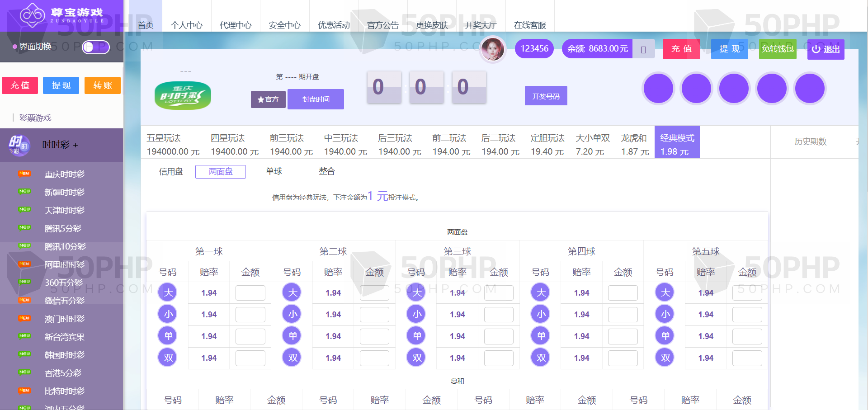Toggle the 界面切换 switch
Screen dimensions: 868x410
95,47
